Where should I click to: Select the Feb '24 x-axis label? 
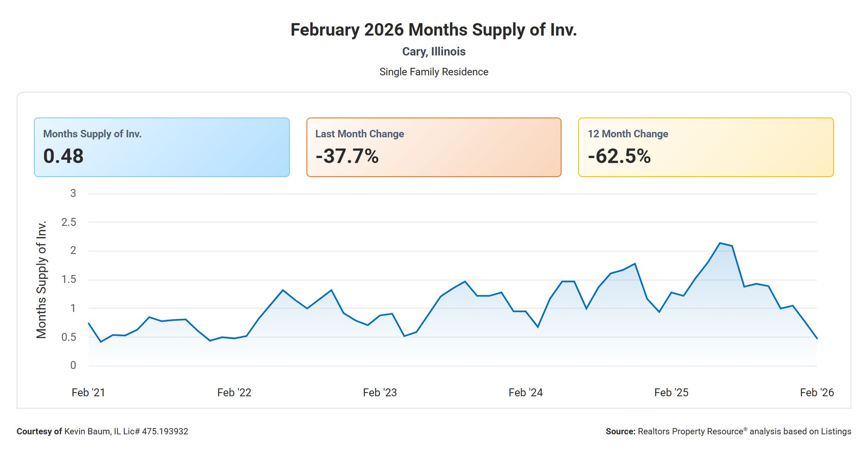[525, 393]
